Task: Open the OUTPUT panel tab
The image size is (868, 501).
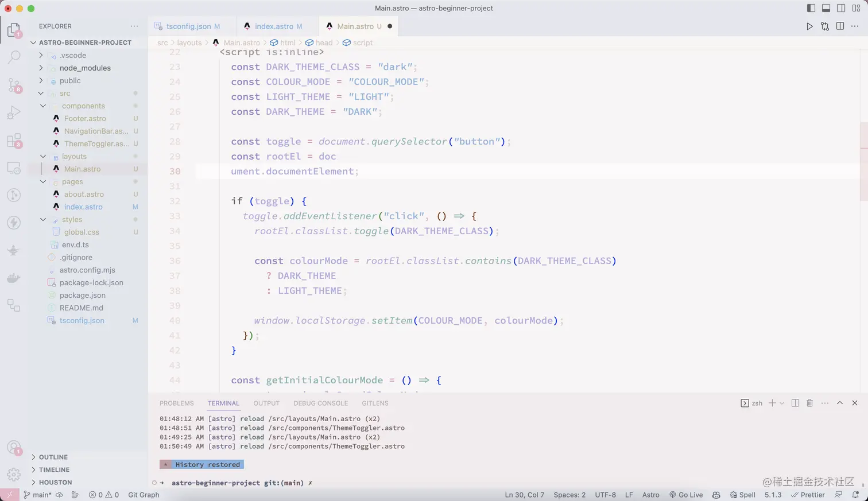Action: click(266, 403)
